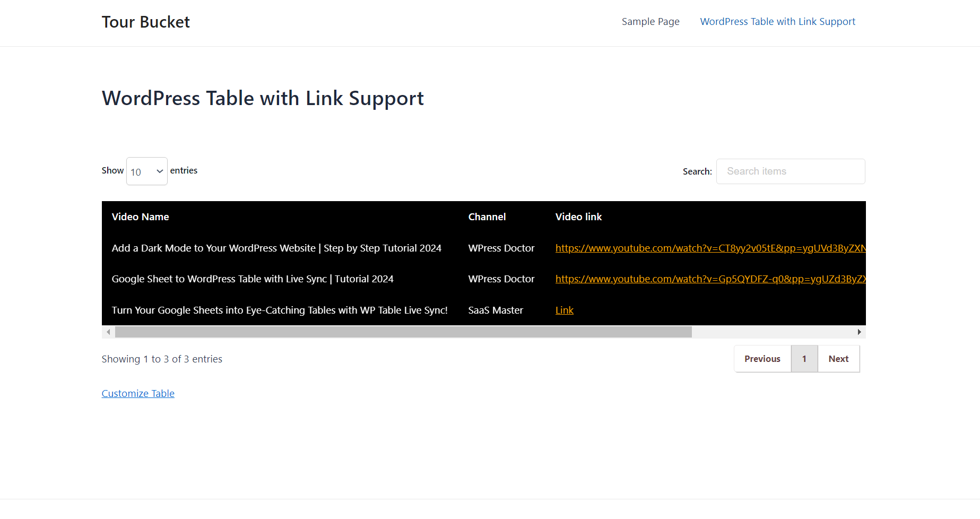The width and height of the screenshot is (980, 519).
Task: Click the horizontal scrollbar thumb
Action: (x=403, y=332)
